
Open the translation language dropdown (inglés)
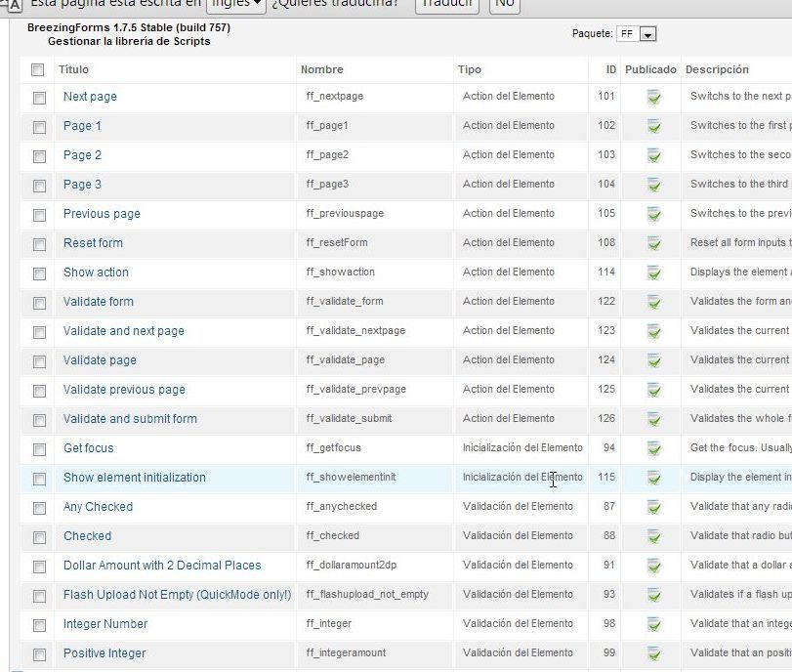tap(236, 4)
